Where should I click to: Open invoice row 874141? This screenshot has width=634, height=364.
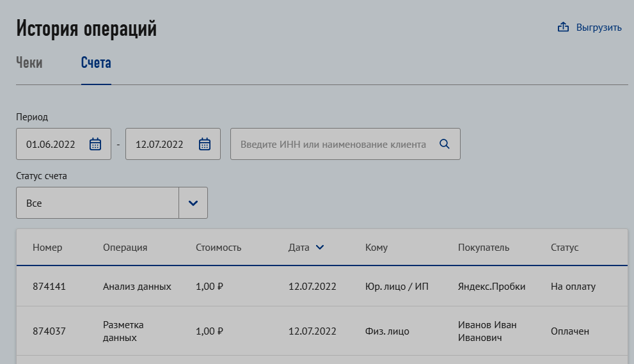click(49, 287)
